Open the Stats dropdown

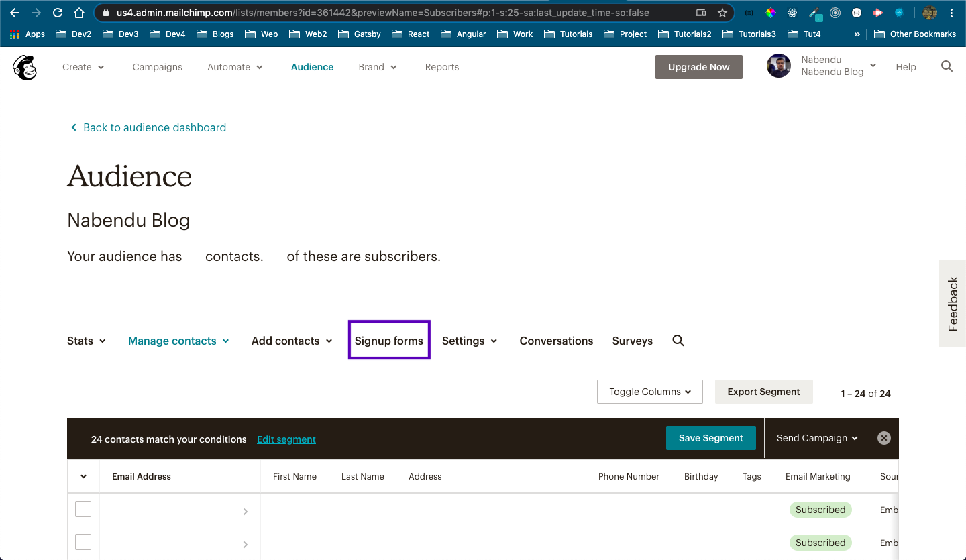point(87,341)
